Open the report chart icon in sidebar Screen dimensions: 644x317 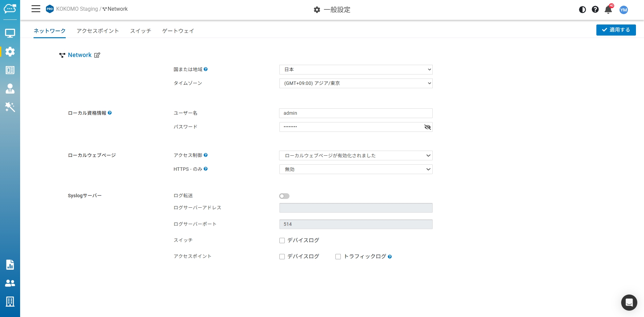[x=10, y=265]
